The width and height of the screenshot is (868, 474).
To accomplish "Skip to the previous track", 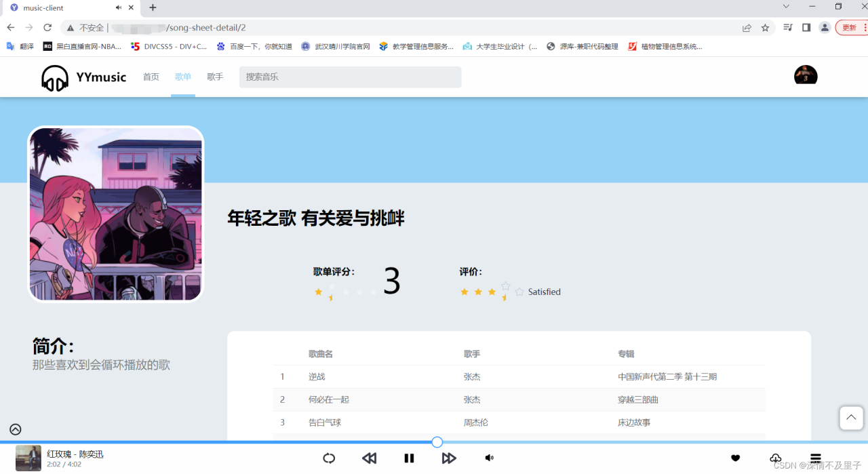I will click(x=369, y=458).
